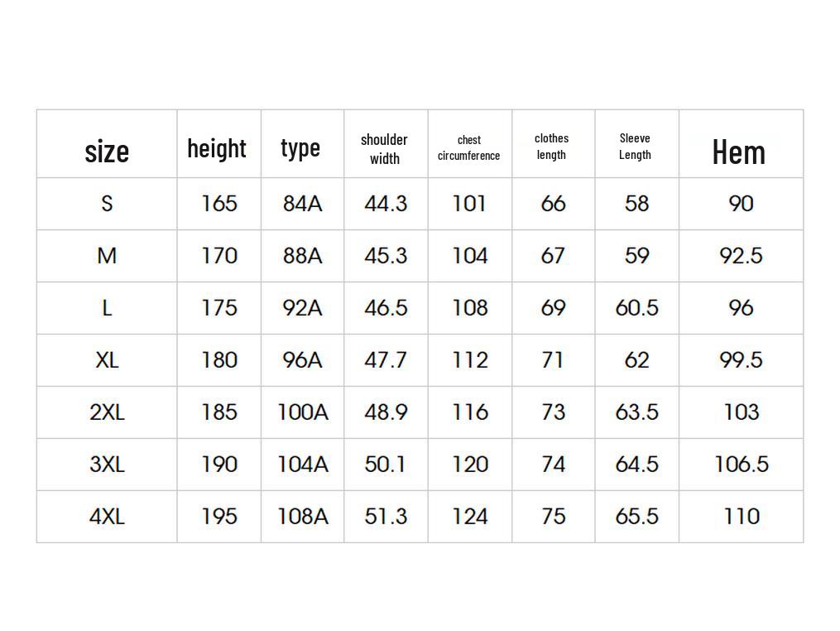Click the "chest circumference" header

[x=468, y=147]
